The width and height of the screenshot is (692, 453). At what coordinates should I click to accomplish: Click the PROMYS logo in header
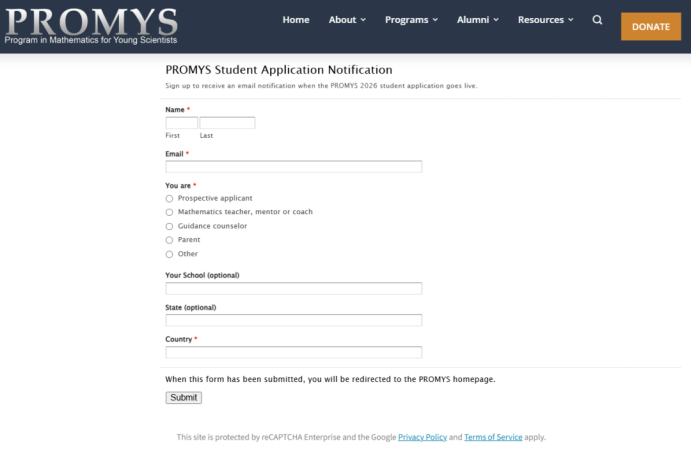tap(92, 26)
